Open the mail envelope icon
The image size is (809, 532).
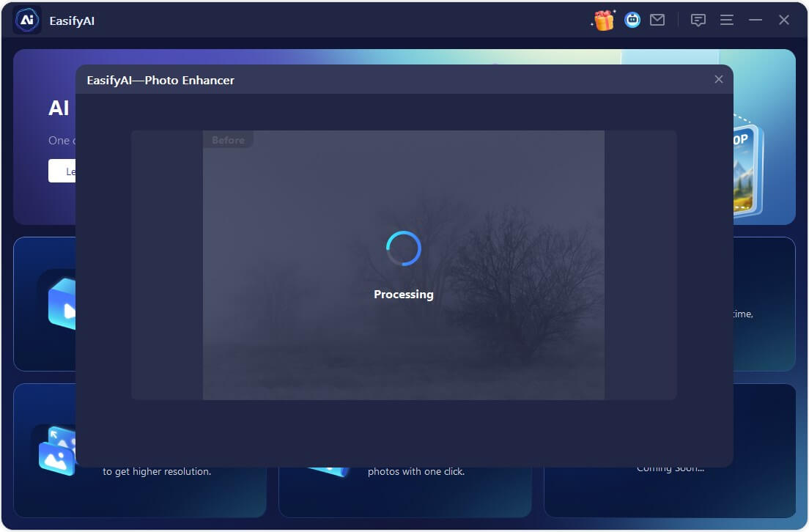coord(657,20)
